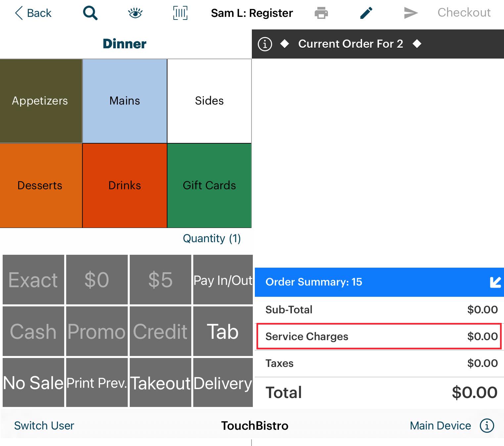
Task: Toggle Delivery mode for the order
Action: coord(223,383)
